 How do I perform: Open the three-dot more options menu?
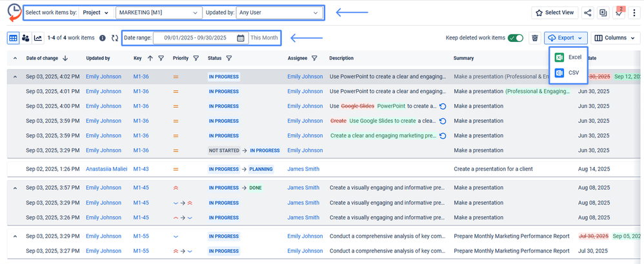pyautogui.click(x=634, y=12)
